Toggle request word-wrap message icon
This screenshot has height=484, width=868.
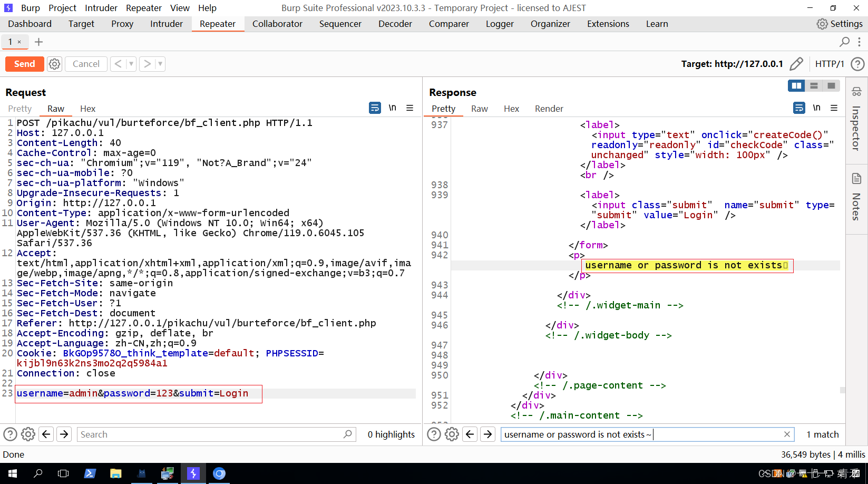[x=375, y=108]
